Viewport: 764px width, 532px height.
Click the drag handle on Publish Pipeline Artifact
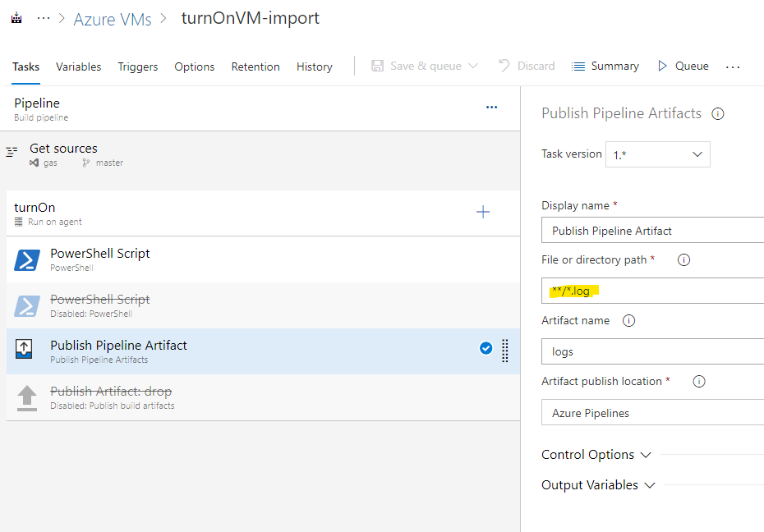(504, 351)
